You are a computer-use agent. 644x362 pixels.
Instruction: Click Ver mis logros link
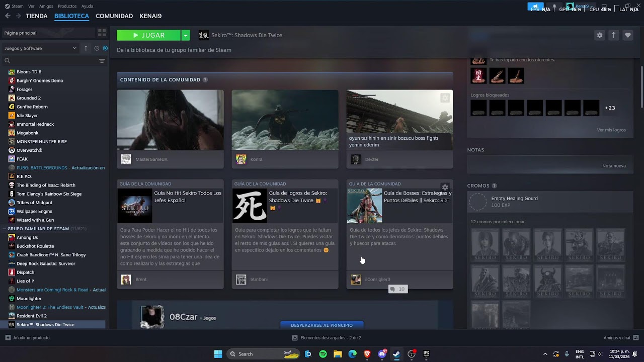click(611, 130)
